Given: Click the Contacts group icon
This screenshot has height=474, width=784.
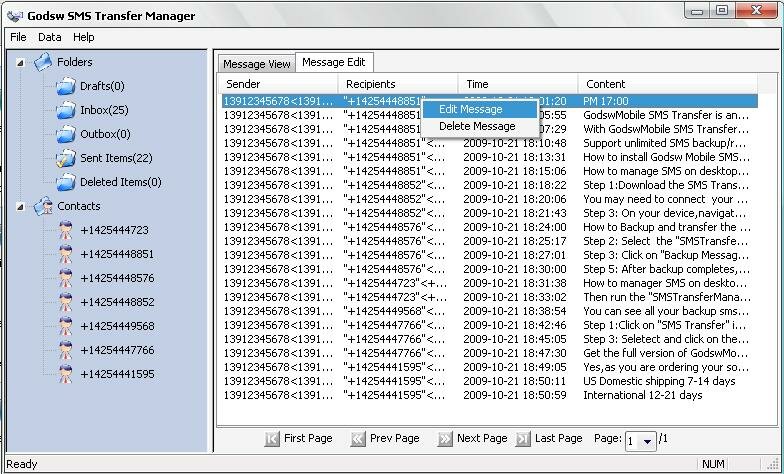Looking at the screenshot, I should coord(43,206).
